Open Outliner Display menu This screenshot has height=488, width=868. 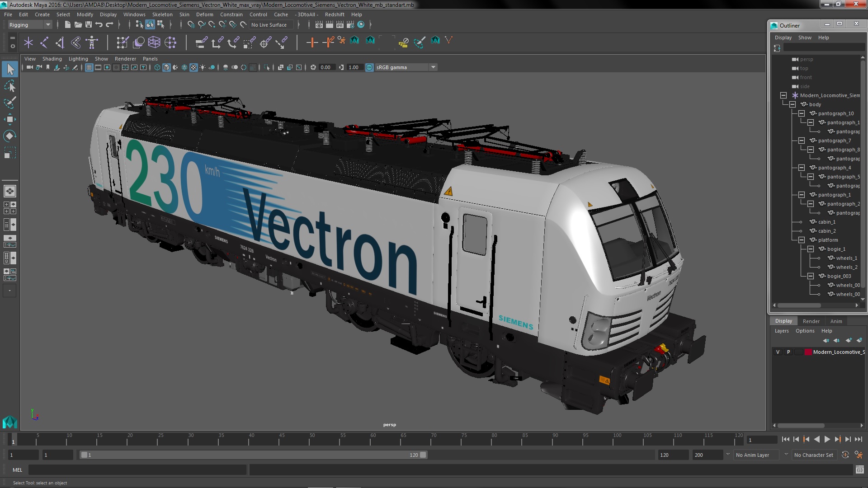[783, 38]
